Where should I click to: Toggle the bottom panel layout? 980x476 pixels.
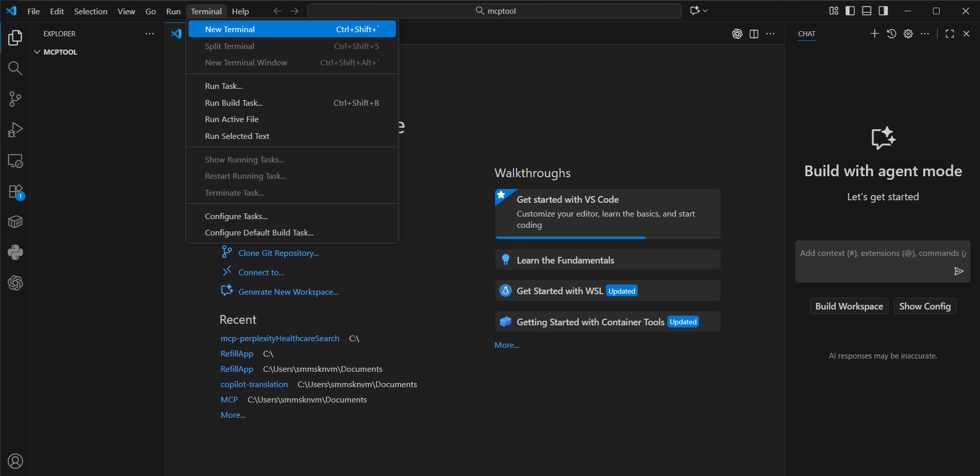[x=867, y=11]
